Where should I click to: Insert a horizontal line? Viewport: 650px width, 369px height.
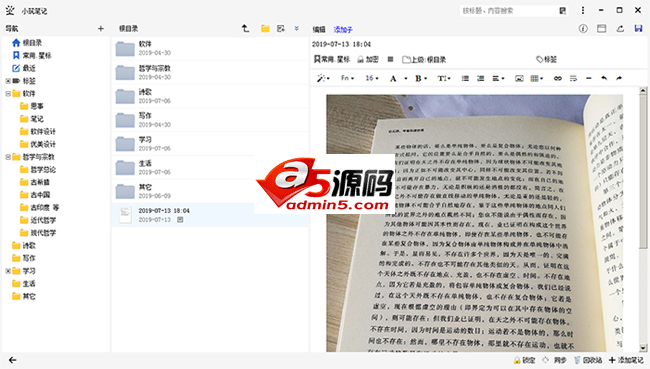point(589,78)
